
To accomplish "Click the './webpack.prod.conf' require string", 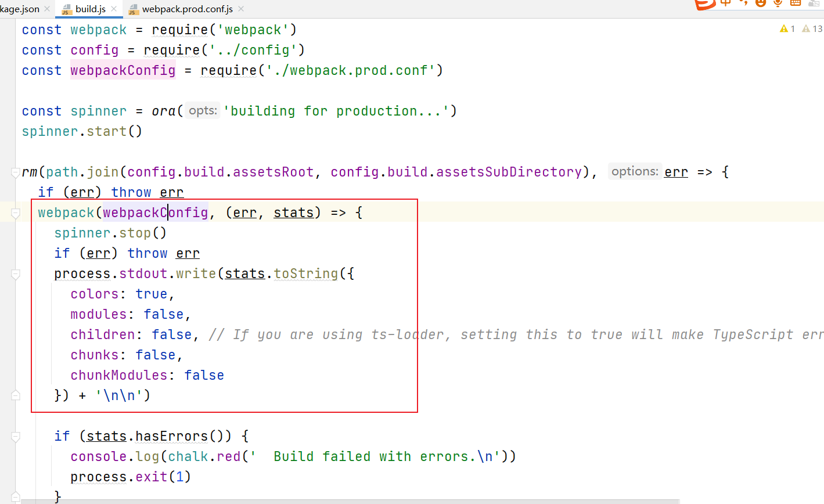I will coord(350,70).
